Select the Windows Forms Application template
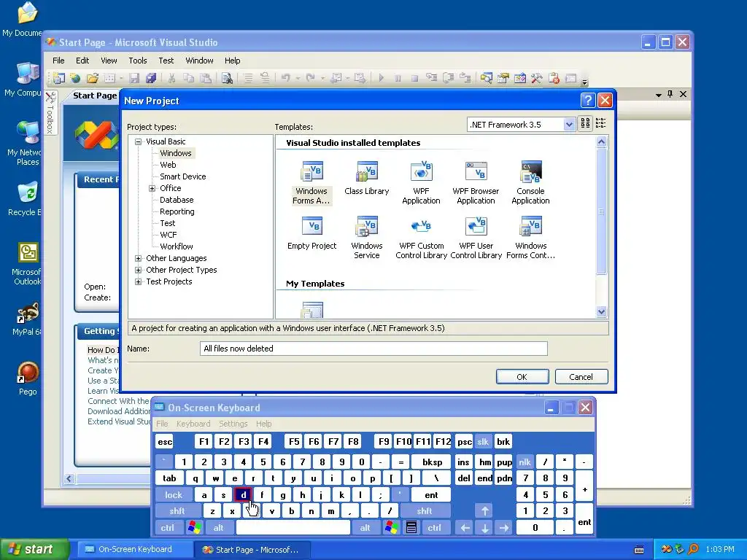Image resolution: width=747 pixels, height=560 pixels. (311, 183)
